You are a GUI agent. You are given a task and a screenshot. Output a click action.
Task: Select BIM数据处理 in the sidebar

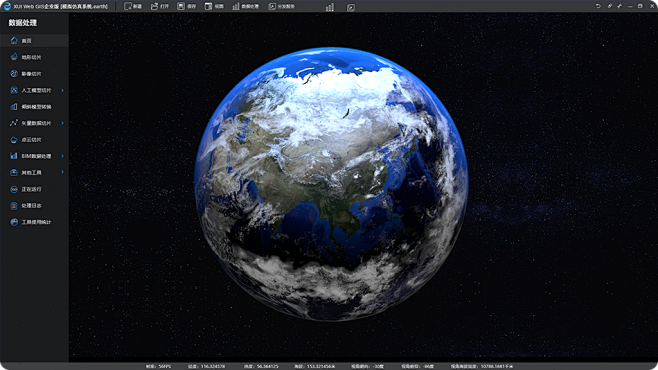[34, 156]
